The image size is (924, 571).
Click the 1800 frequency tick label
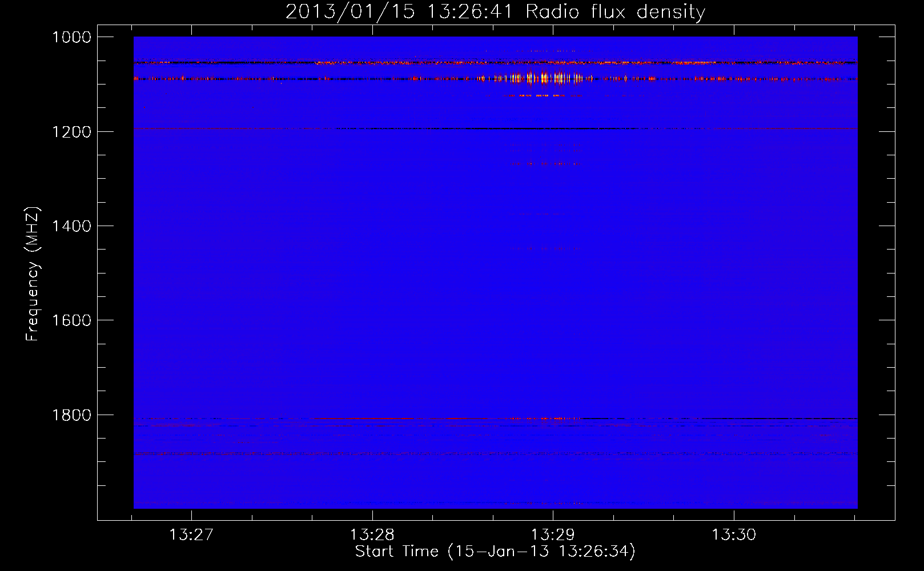(x=71, y=415)
